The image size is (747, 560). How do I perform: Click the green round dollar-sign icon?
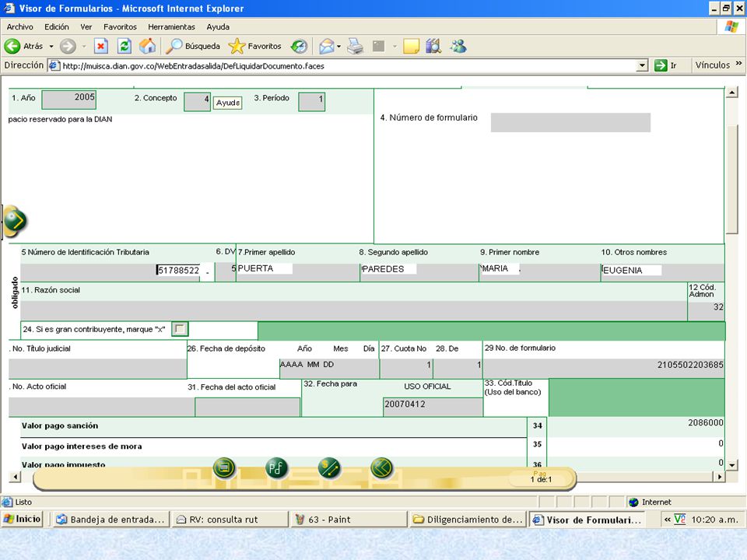[328, 467]
